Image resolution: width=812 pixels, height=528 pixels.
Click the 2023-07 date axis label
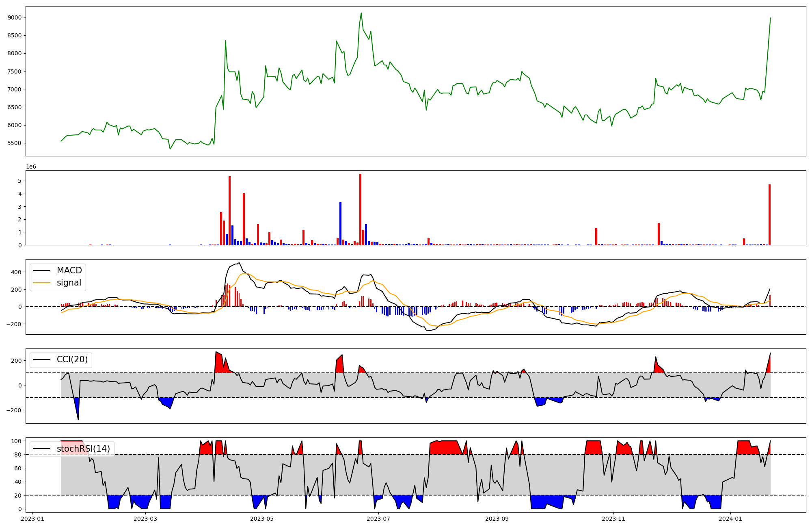tap(378, 519)
